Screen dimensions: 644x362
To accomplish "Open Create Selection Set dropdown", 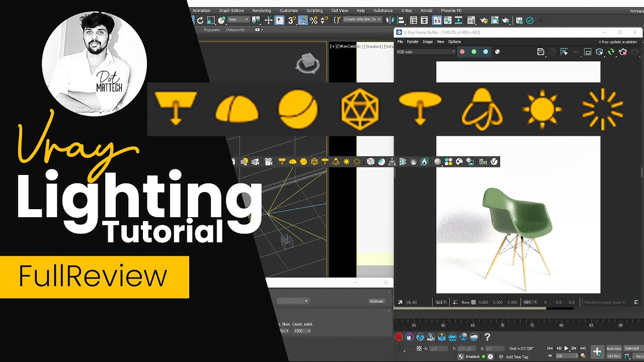I will pos(362,20).
